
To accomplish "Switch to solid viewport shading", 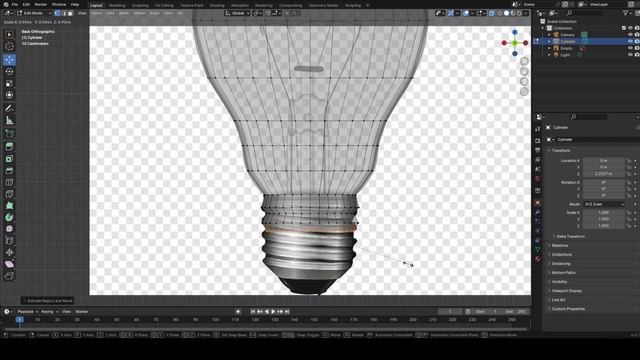I will [x=506, y=13].
